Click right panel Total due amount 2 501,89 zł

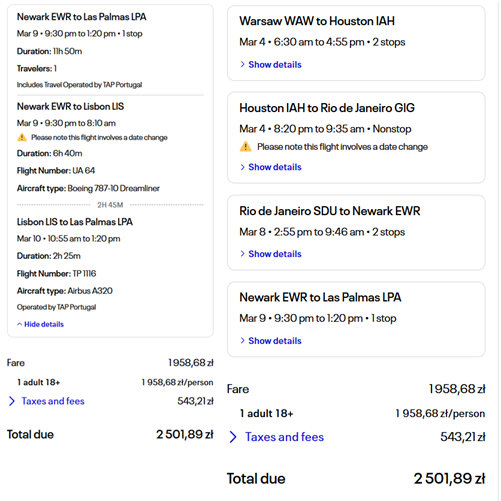pyautogui.click(x=449, y=479)
